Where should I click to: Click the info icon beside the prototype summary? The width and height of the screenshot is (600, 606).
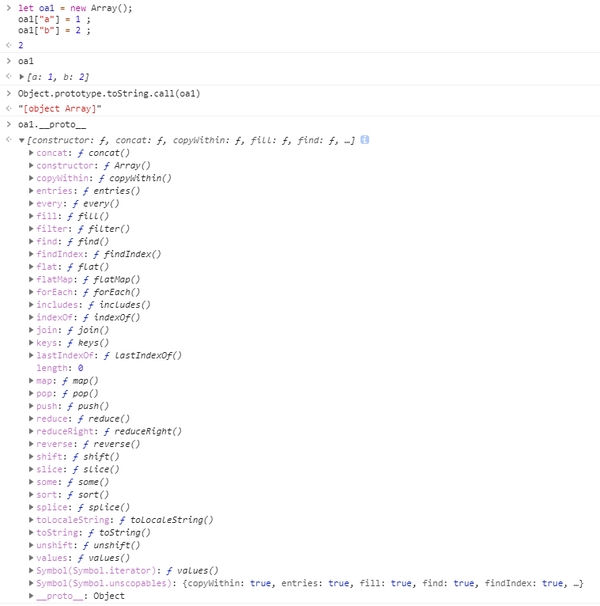[x=366, y=140]
